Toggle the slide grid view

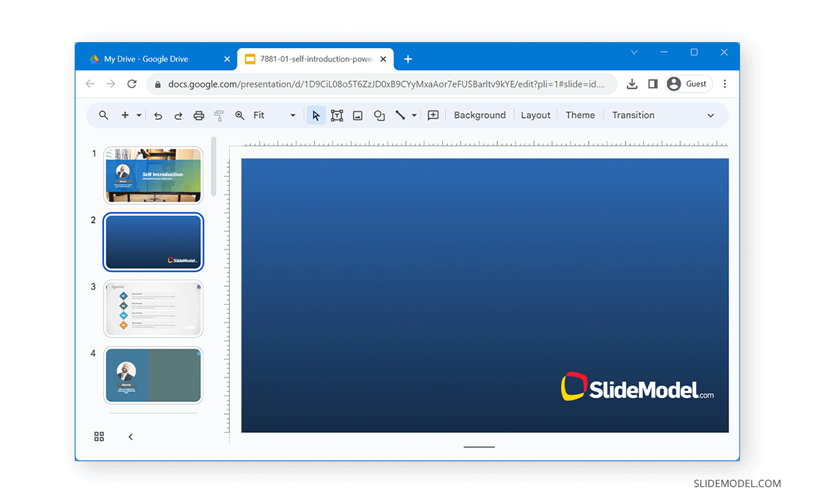tap(99, 436)
